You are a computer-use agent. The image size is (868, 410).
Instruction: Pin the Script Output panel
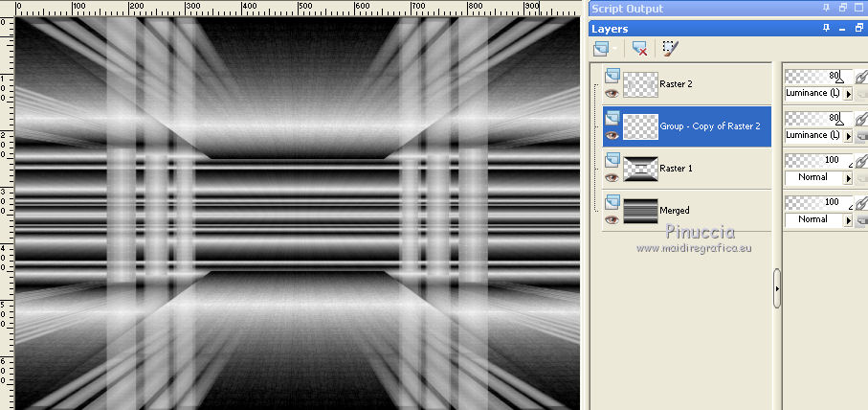827,8
